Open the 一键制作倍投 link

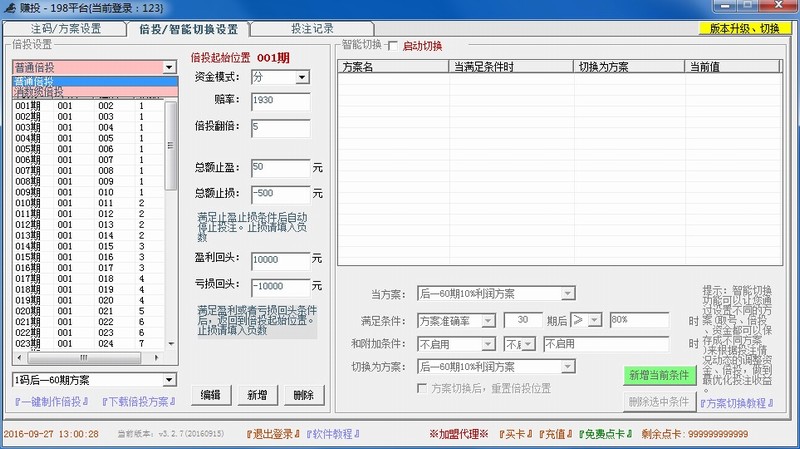52,402
